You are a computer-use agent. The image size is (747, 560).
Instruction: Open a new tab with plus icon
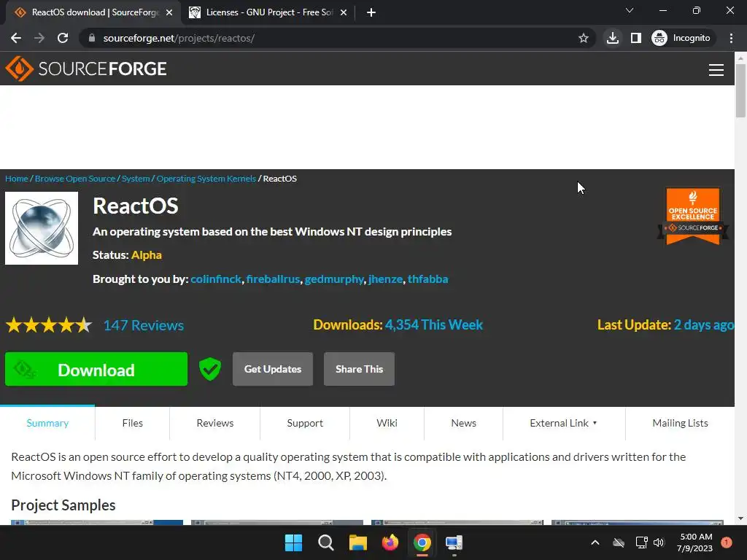tap(371, 12)
